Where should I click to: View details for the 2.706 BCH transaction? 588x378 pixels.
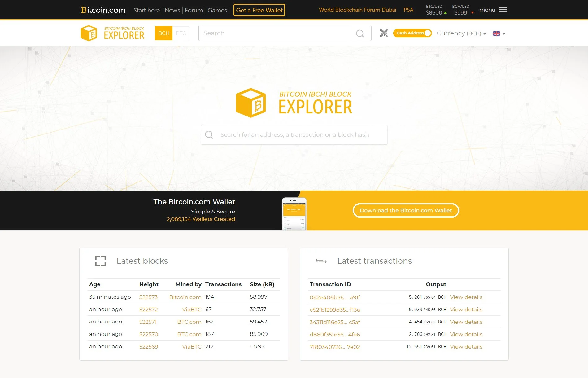coord(466,334)
